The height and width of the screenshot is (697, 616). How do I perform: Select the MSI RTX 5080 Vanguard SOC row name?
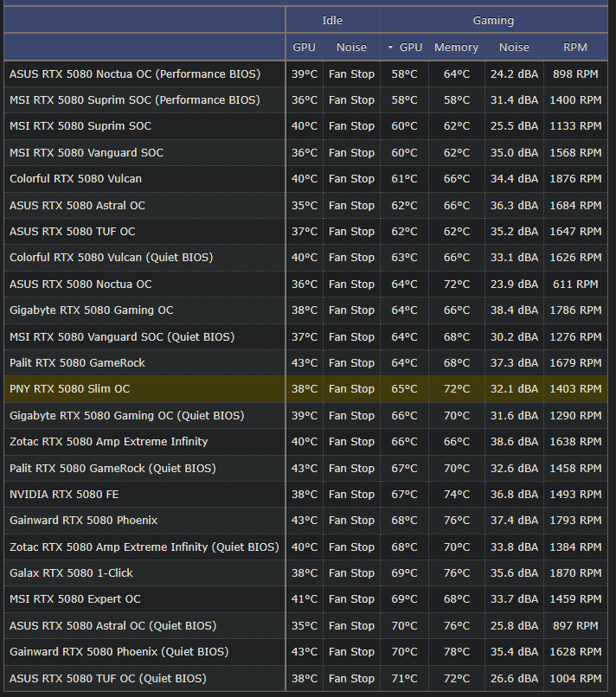[x=87, y=152]
